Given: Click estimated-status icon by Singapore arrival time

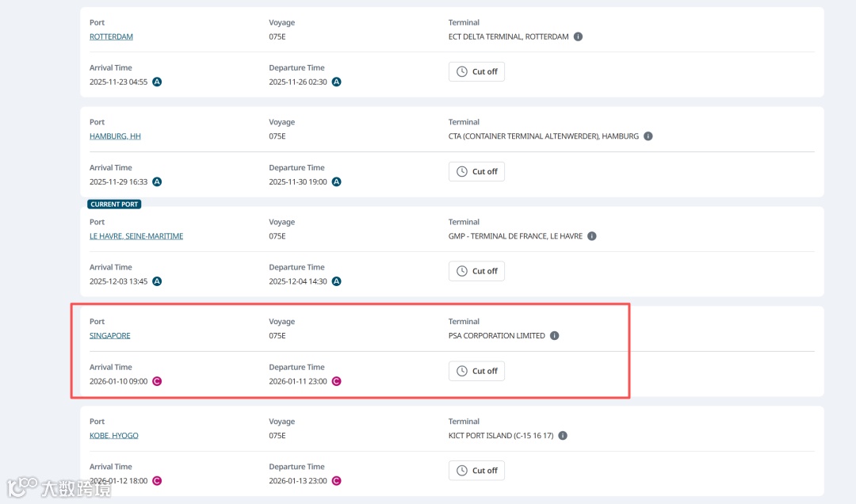Looking at the screenshot, I should pos(157,382).
